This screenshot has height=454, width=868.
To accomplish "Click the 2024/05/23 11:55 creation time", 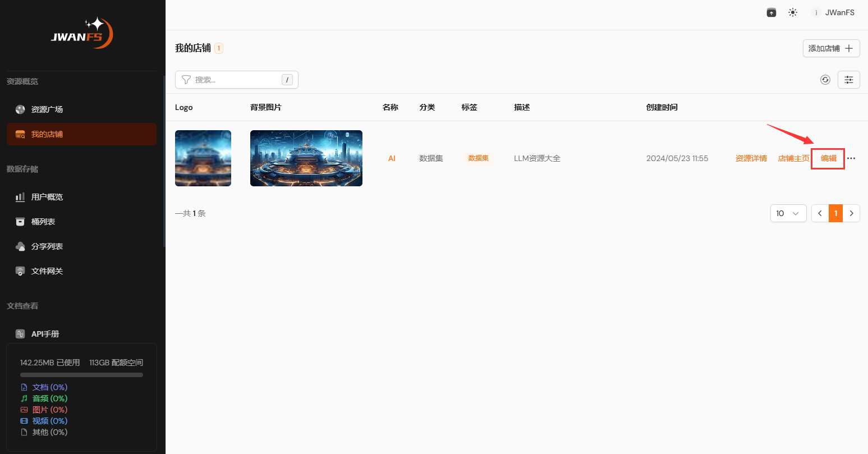I will click(x=677, y=158).
